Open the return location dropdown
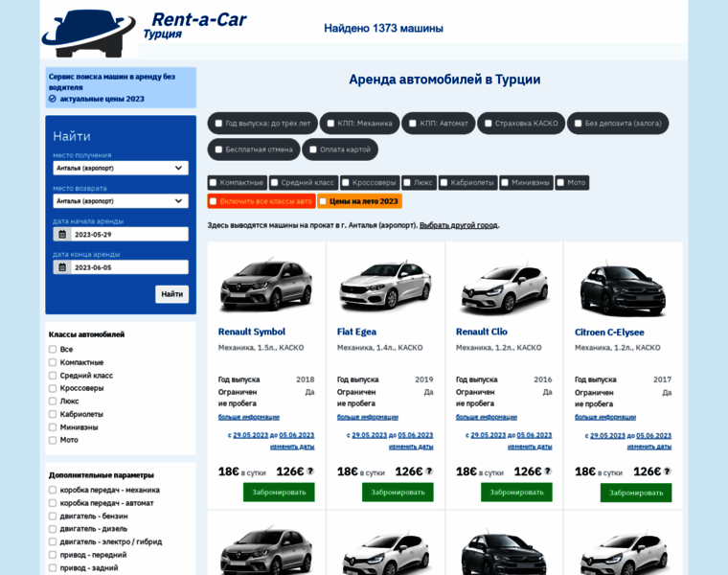 coord(121,200)
